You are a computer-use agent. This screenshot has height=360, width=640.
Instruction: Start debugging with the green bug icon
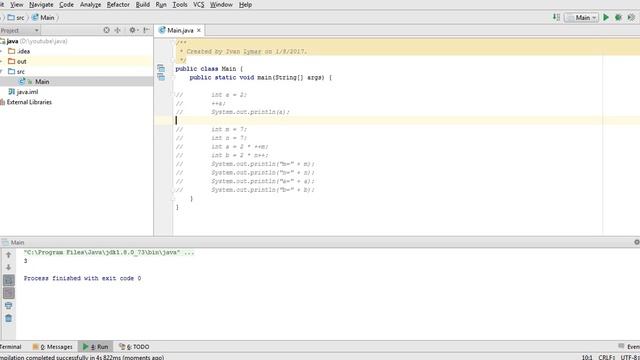[618, 18]
